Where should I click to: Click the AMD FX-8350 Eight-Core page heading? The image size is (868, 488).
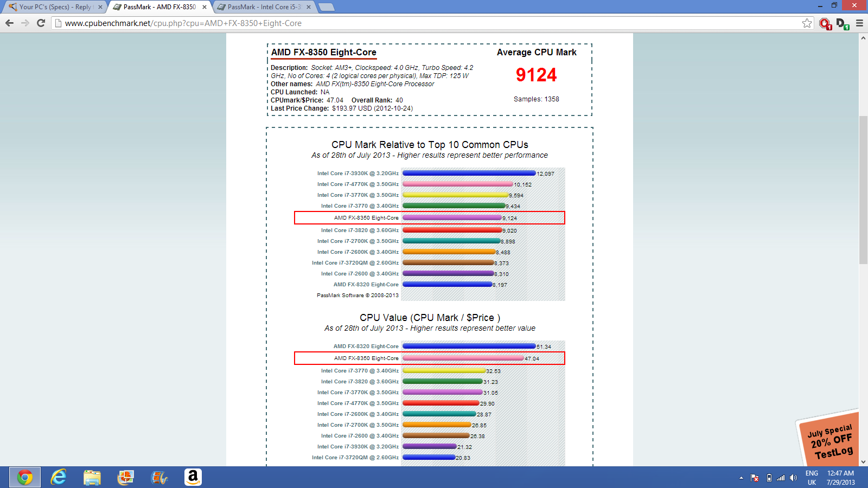click(324, 52)
